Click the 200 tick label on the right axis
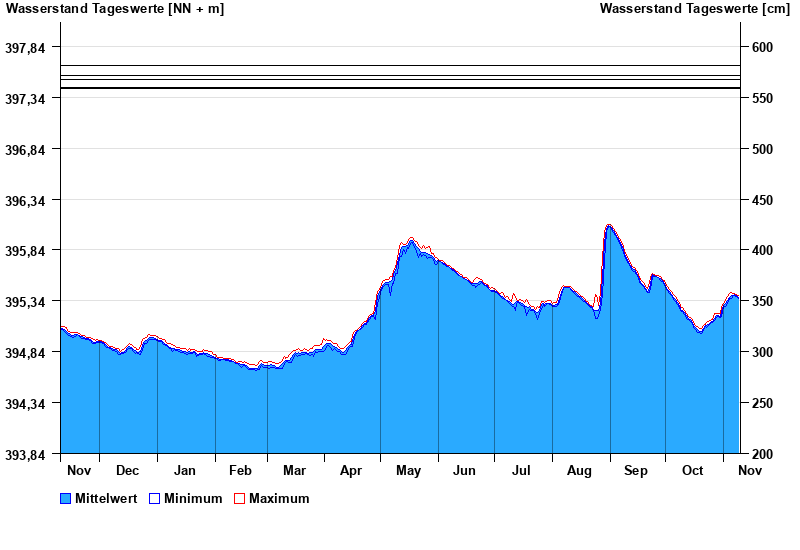This screenshot has width=800, height=550. pos(763,454)
